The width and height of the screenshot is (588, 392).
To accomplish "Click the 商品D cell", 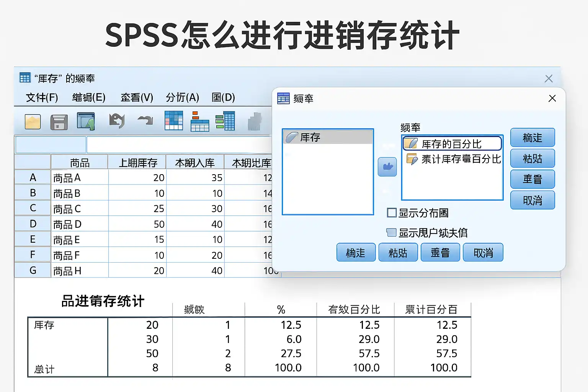I will click(80, 224).
